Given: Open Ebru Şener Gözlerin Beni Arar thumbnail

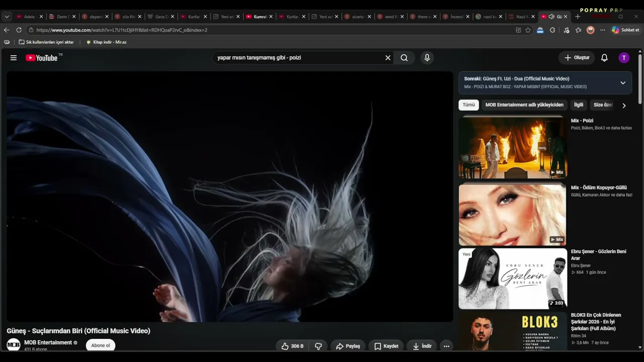Looking at the screenshot, I should pos(513,279).
